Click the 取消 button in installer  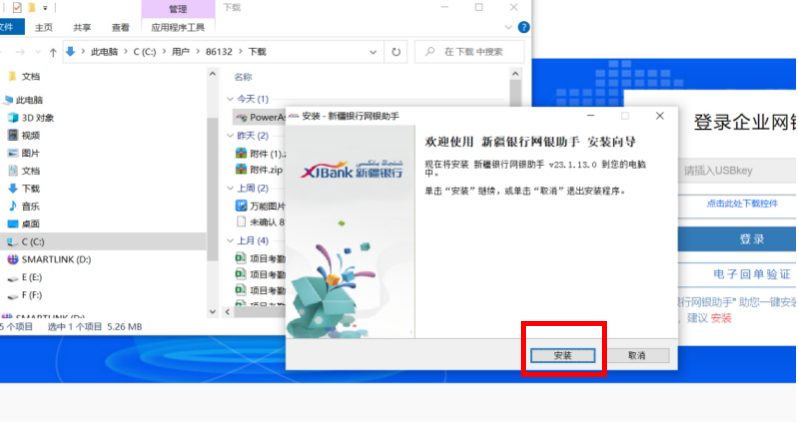tap(637, 355)
